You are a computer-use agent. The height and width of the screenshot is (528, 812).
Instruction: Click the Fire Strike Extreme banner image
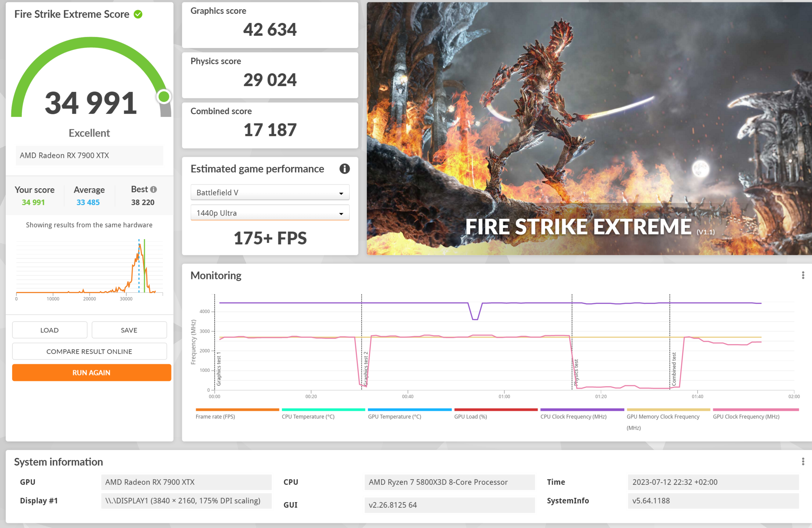(x=589, y=128)
